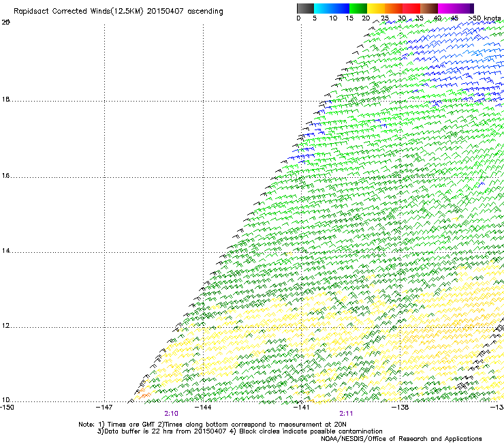Image resolution: width=504 pixels, height=443 pixels.
Task: Click the longitude axis label '-150'
Action: pos(7,408)
